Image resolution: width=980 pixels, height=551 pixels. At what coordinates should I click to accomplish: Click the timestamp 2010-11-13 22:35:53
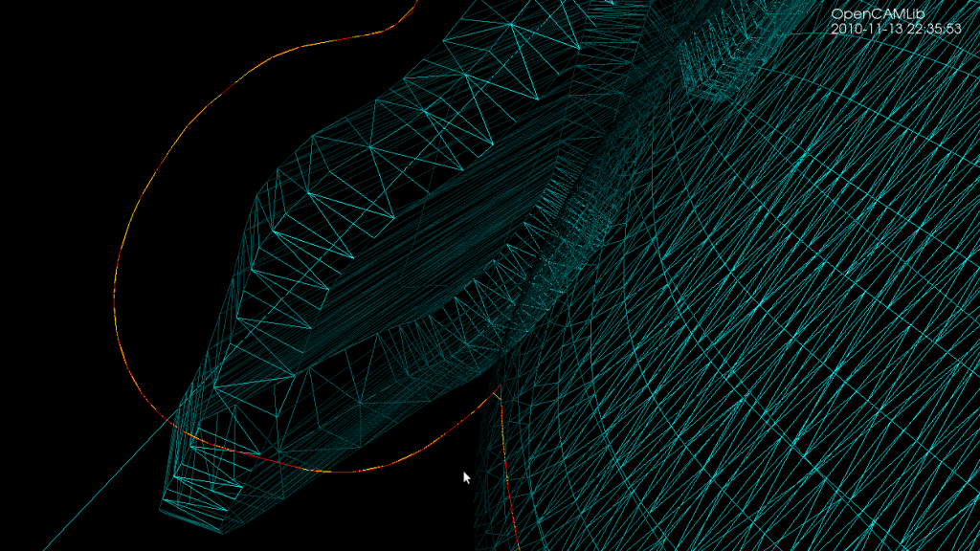(x=896, y=29)
